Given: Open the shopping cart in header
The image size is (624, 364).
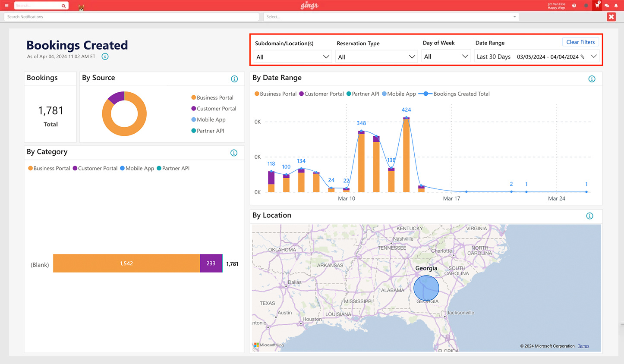Looking at the screenshot, I should pos(597,6).
